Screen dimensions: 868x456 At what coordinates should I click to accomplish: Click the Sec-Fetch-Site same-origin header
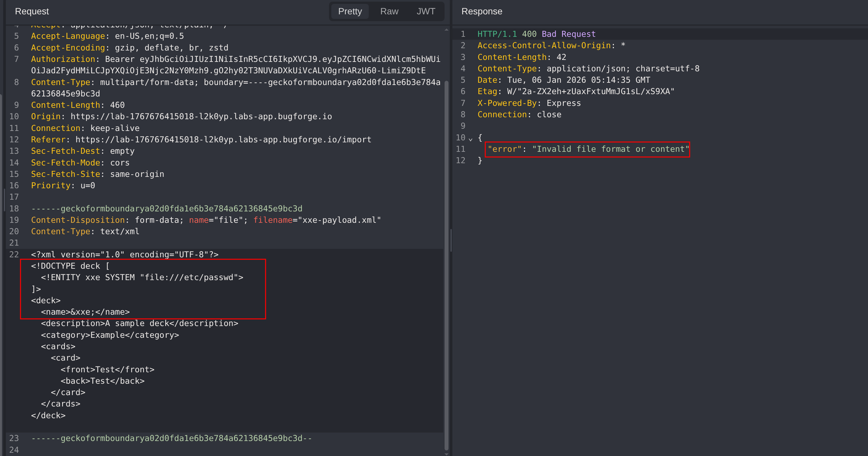[x=98, y=174]
